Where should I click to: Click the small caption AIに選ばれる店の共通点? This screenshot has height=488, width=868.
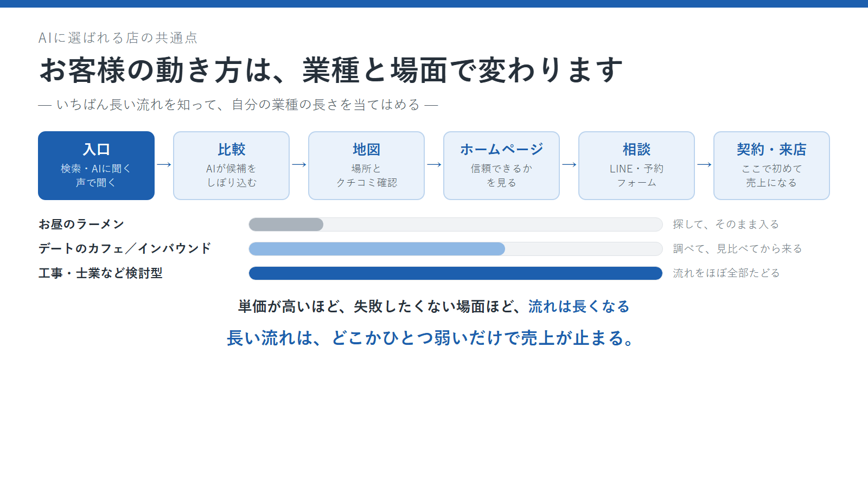tap(118, 37)
